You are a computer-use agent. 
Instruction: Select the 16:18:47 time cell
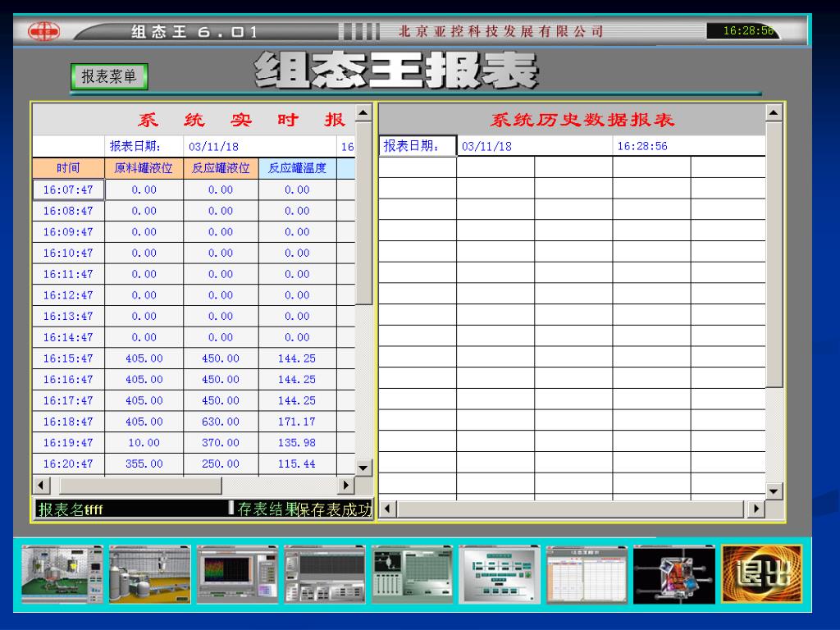tap(69, 422)
